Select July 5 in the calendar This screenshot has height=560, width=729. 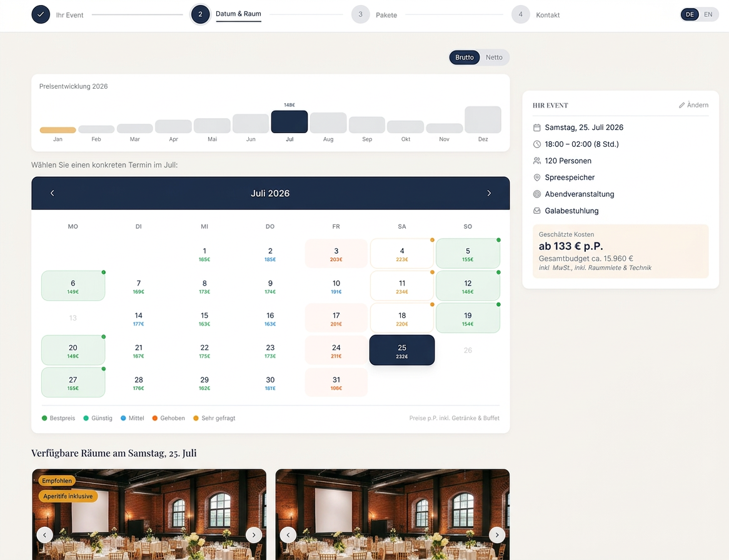[468, 253]
